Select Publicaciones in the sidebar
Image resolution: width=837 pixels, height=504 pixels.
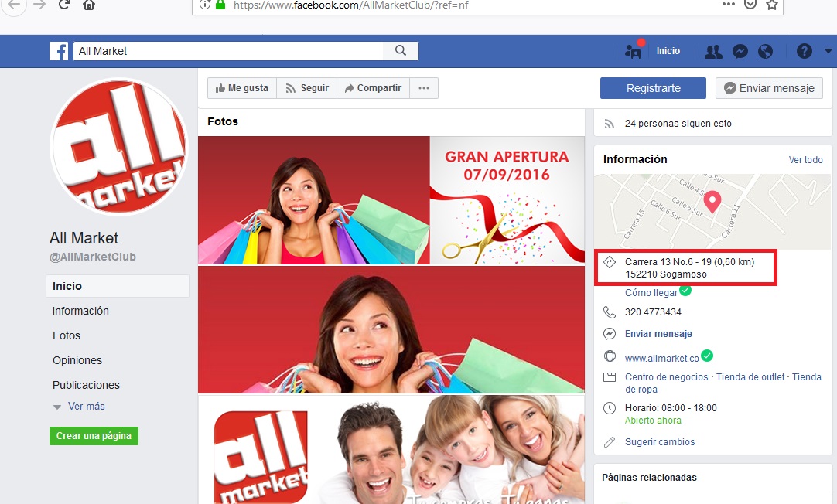click(x=86, y=385)
